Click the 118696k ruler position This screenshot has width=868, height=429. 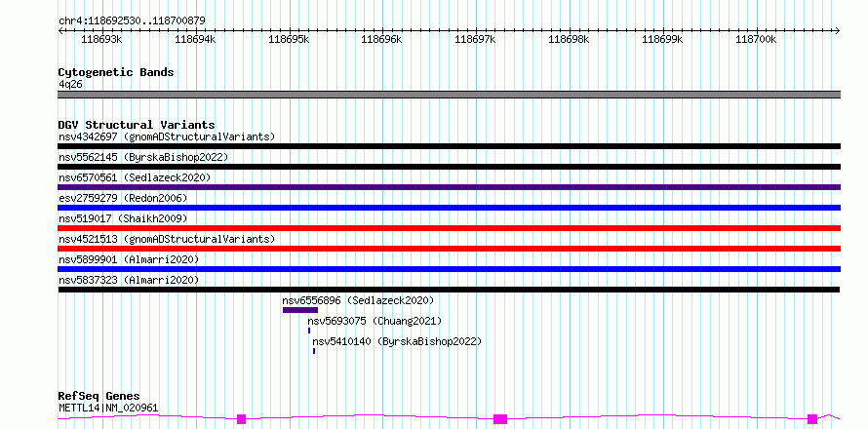pos(382,39)
